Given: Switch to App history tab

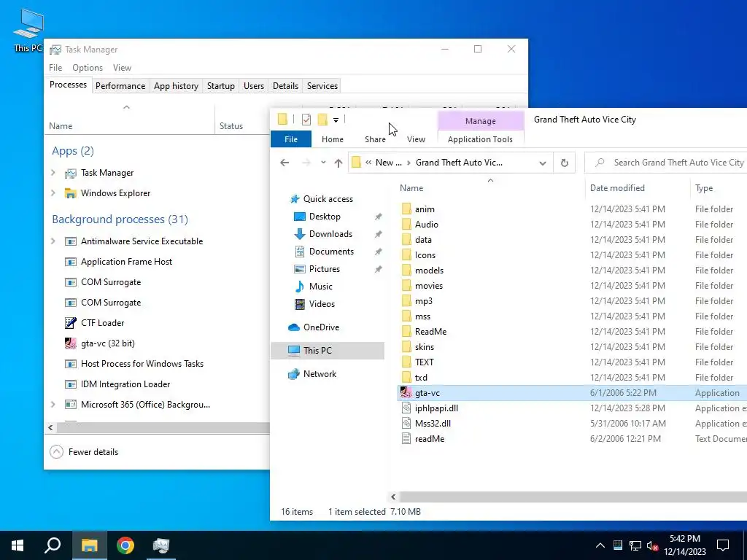Looking at the screenshot, I should [x=176, y=86].
